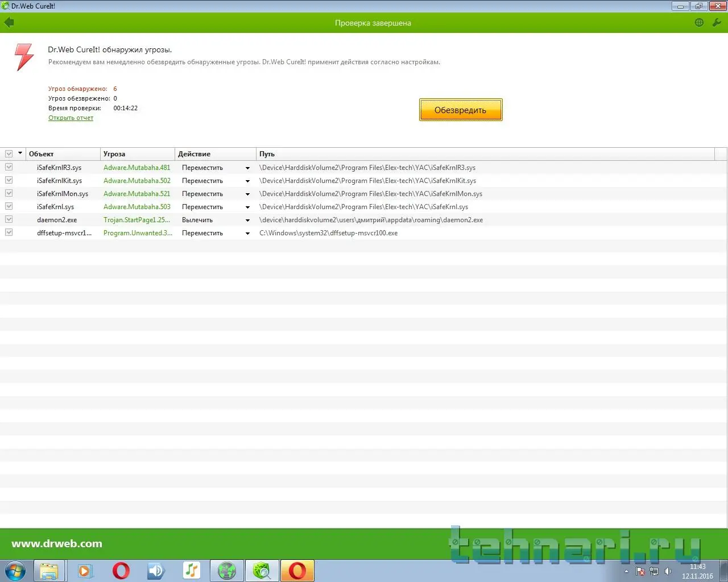
Task: Open settings via the wrench icon
Action: click(x=717, y=23)
